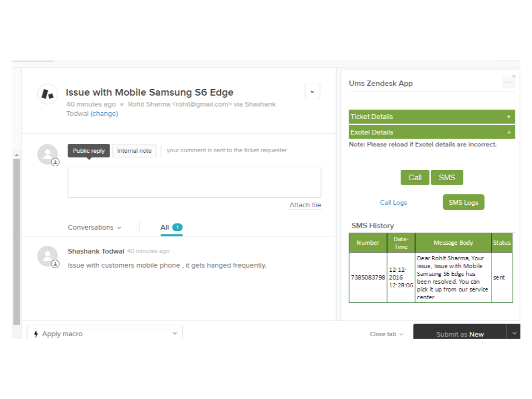Expand Exotel Details with plus icon
The image size is (532, 399).
click(x=509, y=132)
